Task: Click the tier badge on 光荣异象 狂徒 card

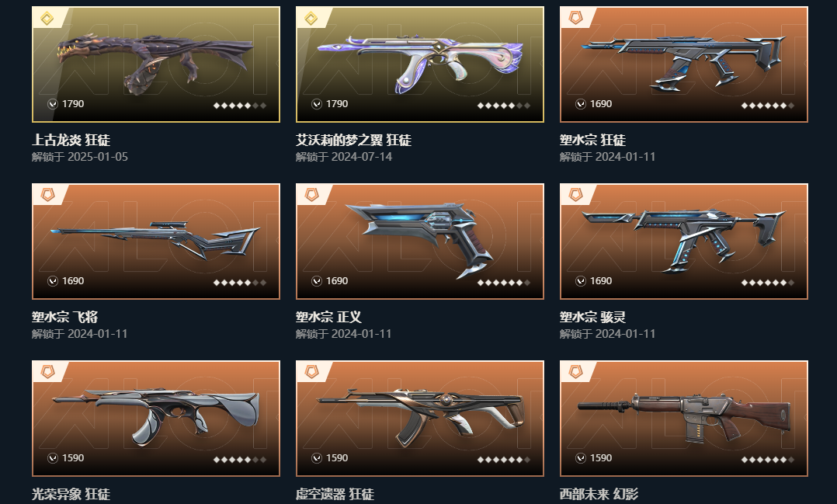Action: click(x=47, y=371)
